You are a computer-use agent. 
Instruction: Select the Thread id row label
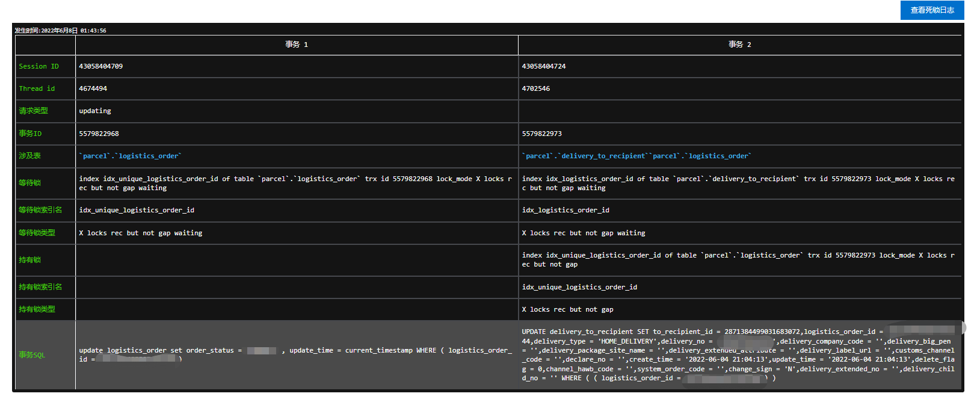[x=37, y=88]
